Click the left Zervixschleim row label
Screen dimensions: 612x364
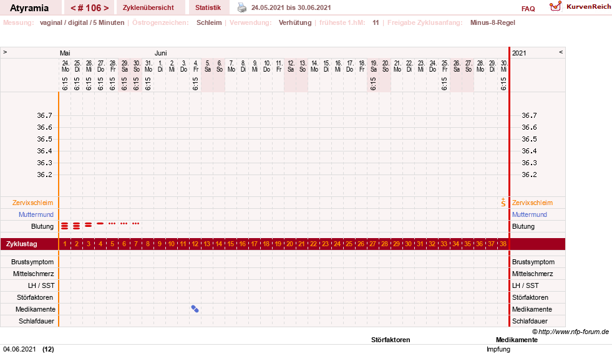coord(33,203)
